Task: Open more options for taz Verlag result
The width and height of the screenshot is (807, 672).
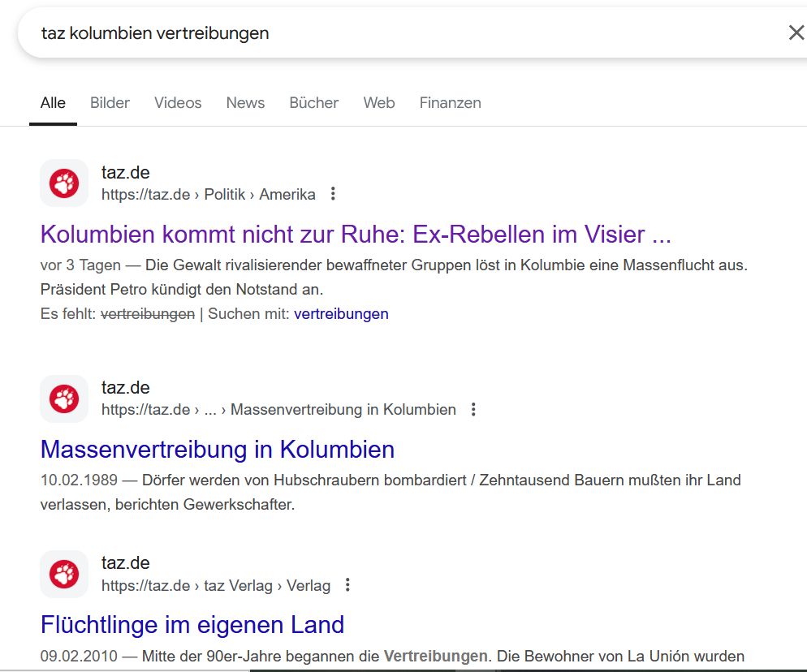Action: (x=348, y=585)
